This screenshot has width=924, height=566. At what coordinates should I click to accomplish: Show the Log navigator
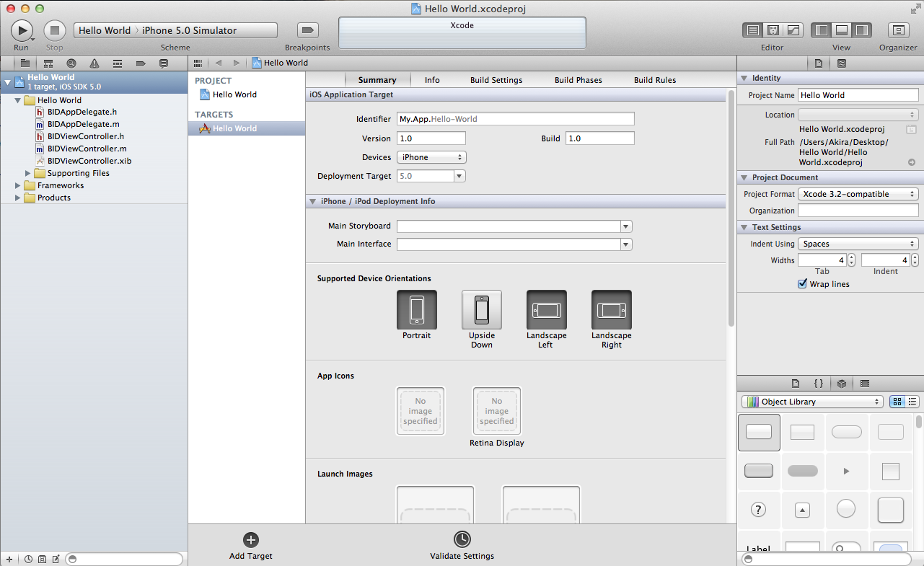[x=164, y=63]
